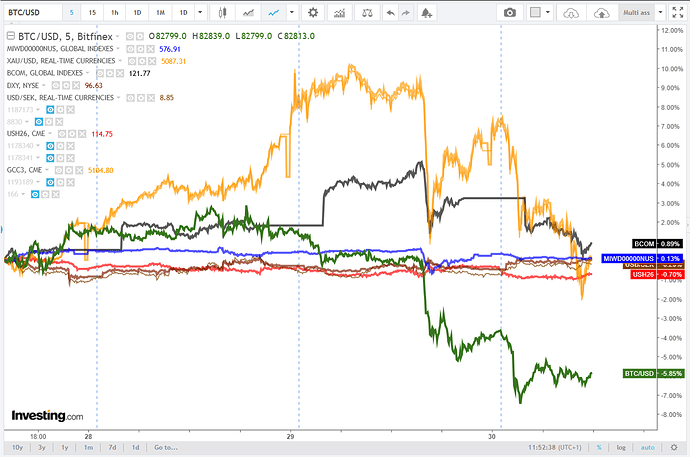Click the BCOM 0.89% axis label
The height and width of the screenshot is (457, 690).
pos(657,244)
